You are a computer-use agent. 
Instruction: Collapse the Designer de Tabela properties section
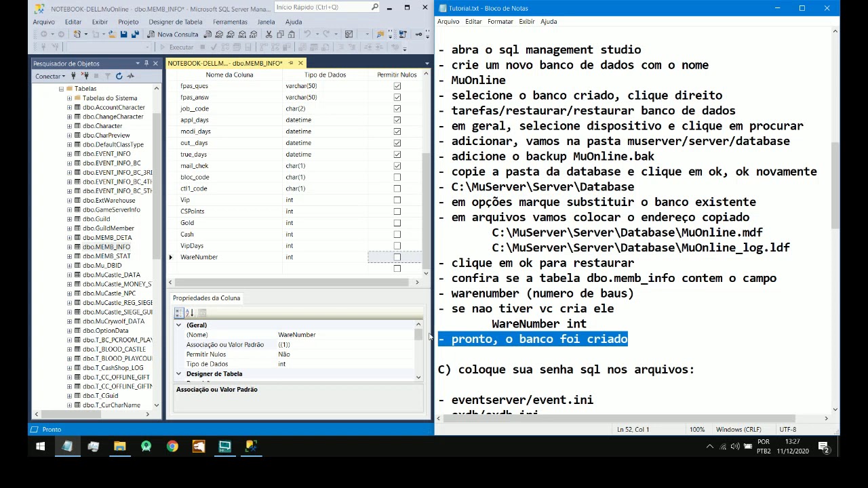click(179, 374)
